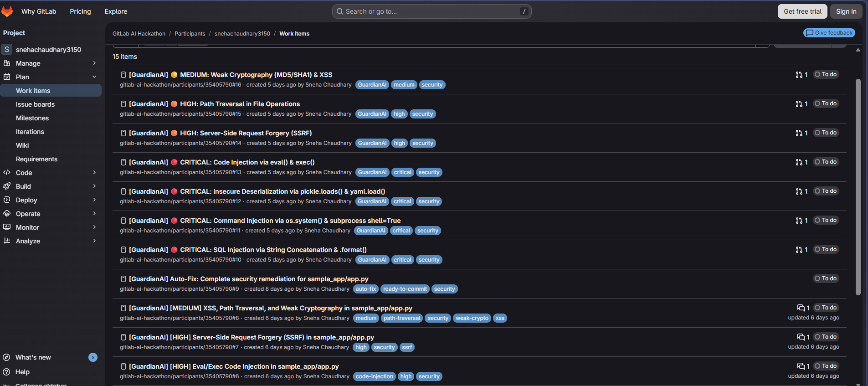Open the Pricing link
Image resolution: width=868 pixels, height=386 pixels.
tap(80, 11)
